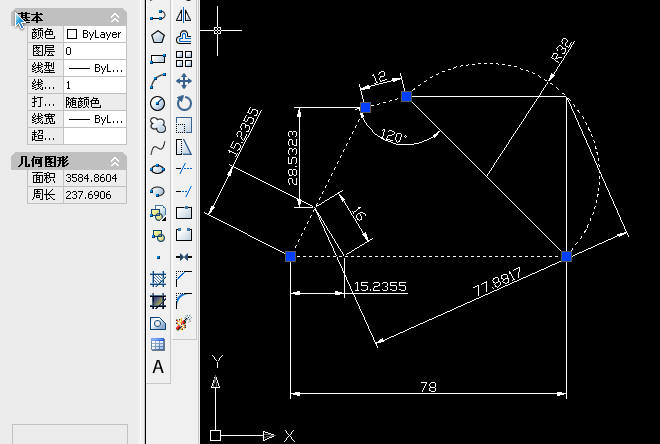Select the Region tool
The width and height of the screenshot is (660, 444).
158,323
